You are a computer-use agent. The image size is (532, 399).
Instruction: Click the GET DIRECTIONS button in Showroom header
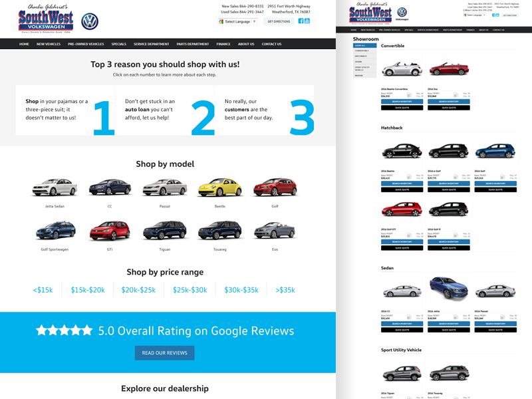click(509, 15)
